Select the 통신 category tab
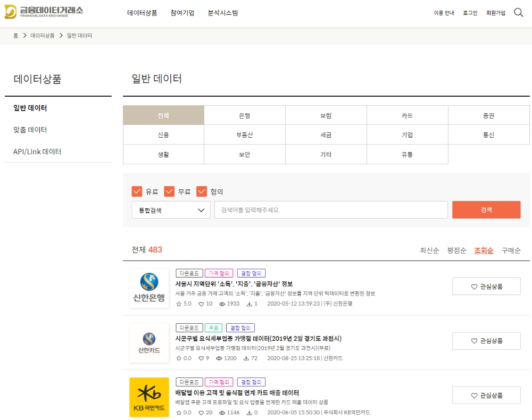This screenshot has width=532, height=420. click(488, 135)
